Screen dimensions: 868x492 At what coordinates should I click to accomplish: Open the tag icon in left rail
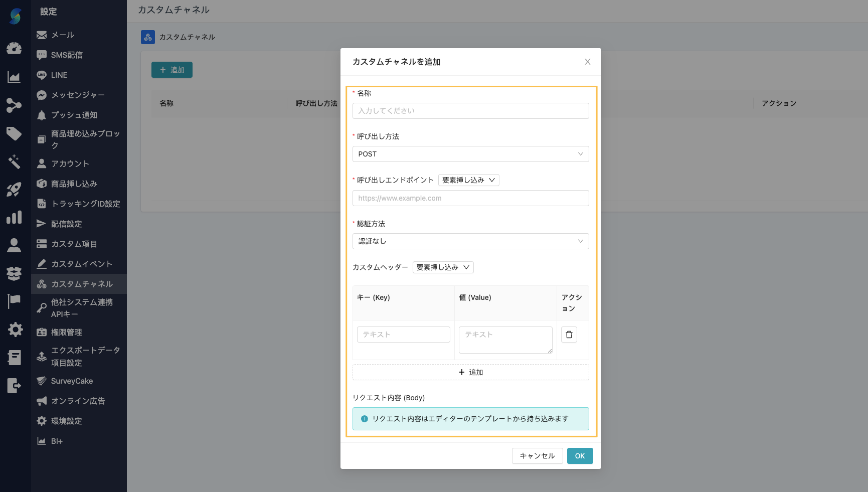[x=14, y=133]
